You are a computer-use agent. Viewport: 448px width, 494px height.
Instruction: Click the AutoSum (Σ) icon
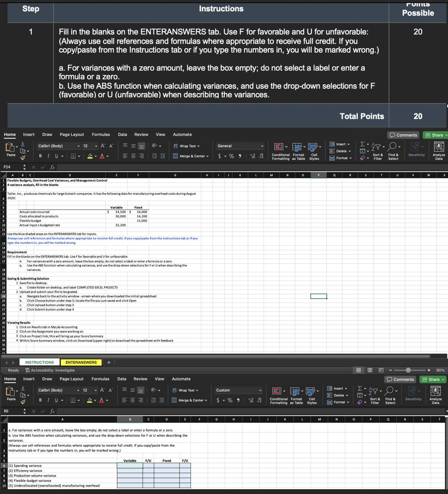362,144
